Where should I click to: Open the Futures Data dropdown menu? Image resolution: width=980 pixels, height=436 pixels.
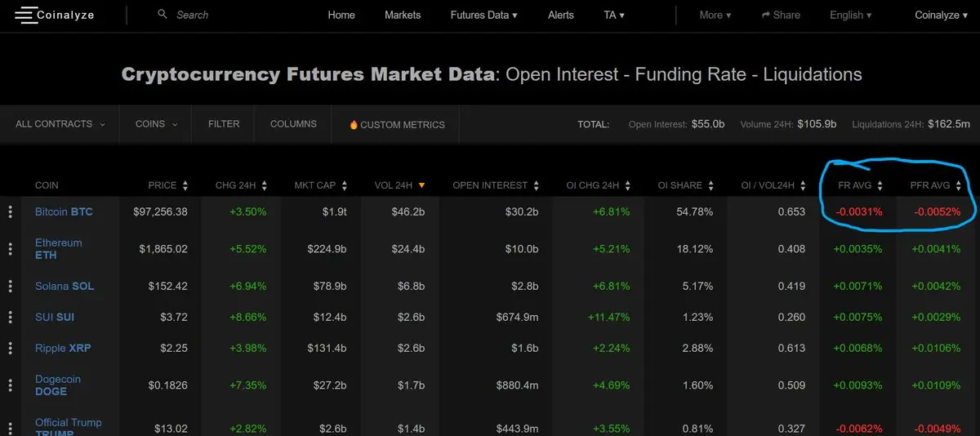click(x=484, y=15)
